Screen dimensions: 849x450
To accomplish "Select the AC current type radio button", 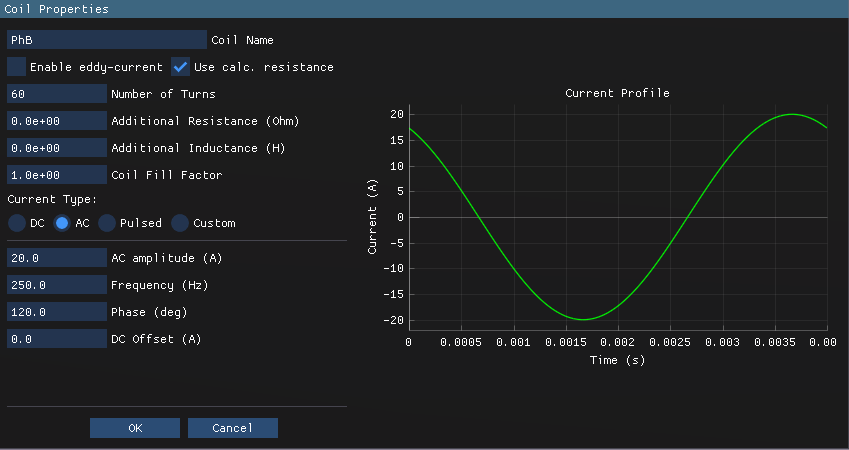I will coord(62,223).
